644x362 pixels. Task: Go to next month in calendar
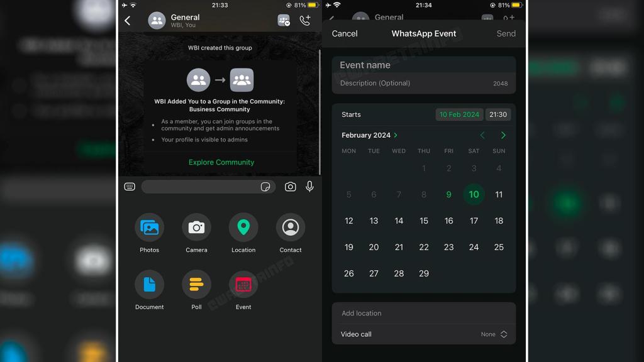[503, 135]
